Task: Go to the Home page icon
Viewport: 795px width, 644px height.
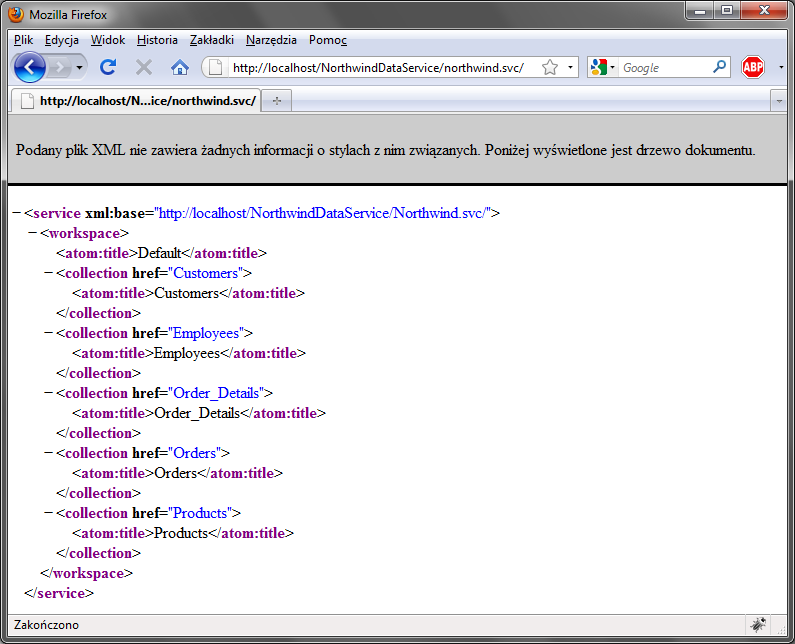Action: tap(179, 67)
